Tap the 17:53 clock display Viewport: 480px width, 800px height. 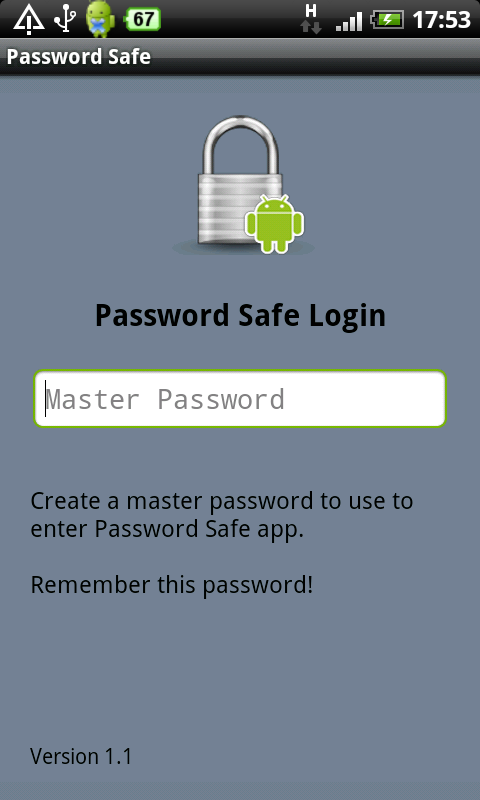click(x=441, y=20)
